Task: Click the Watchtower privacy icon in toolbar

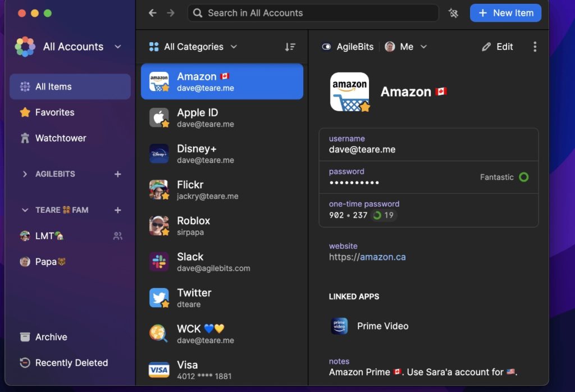Action: pyautogui.click(x=454, y=13)
